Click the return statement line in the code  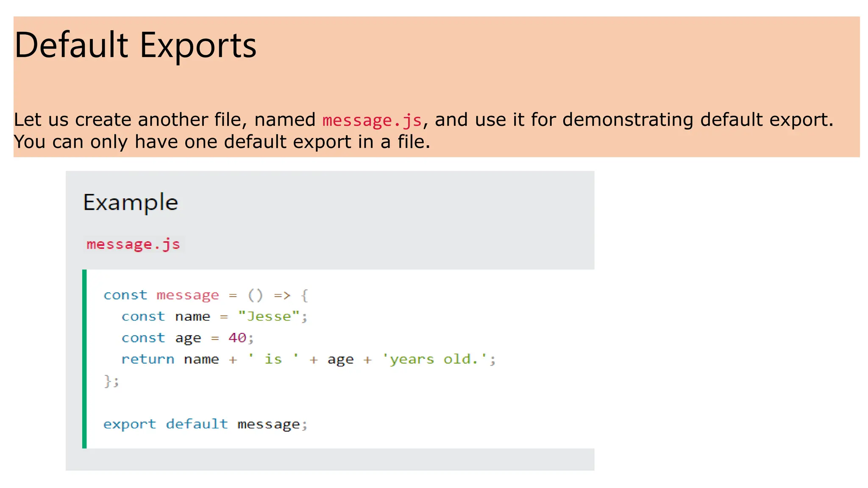(x=309, y=359)
